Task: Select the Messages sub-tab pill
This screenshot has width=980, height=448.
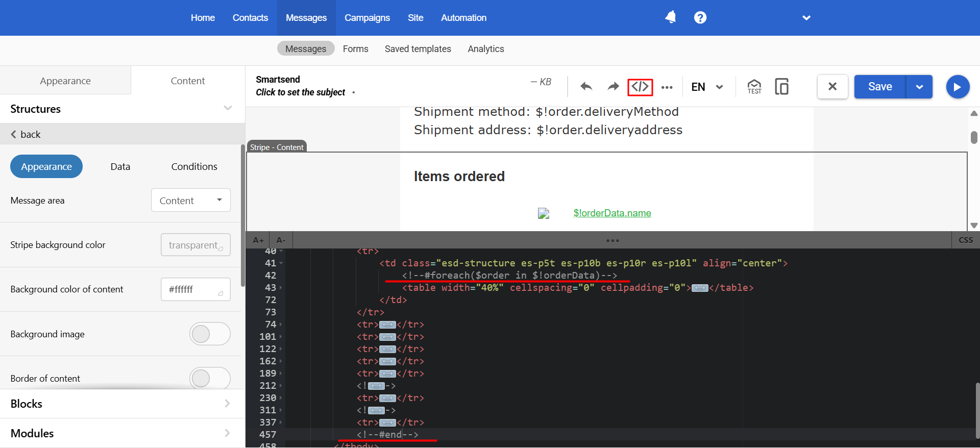Action: click(306, 48)
